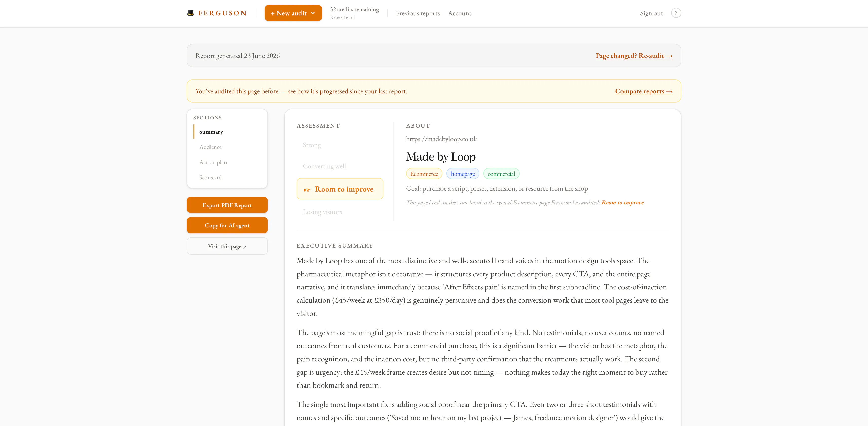
Task: Select the Summary section
Action: pyautogui.click(x=211, y=132)
